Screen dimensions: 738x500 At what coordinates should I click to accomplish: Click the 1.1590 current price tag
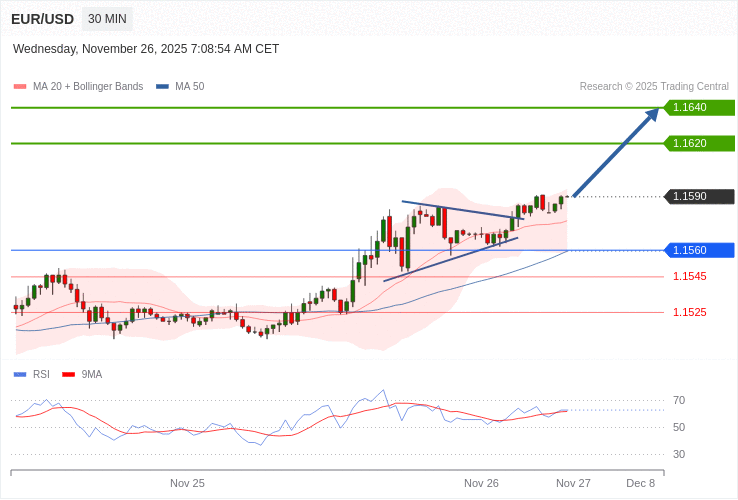(x=699, y=196)
